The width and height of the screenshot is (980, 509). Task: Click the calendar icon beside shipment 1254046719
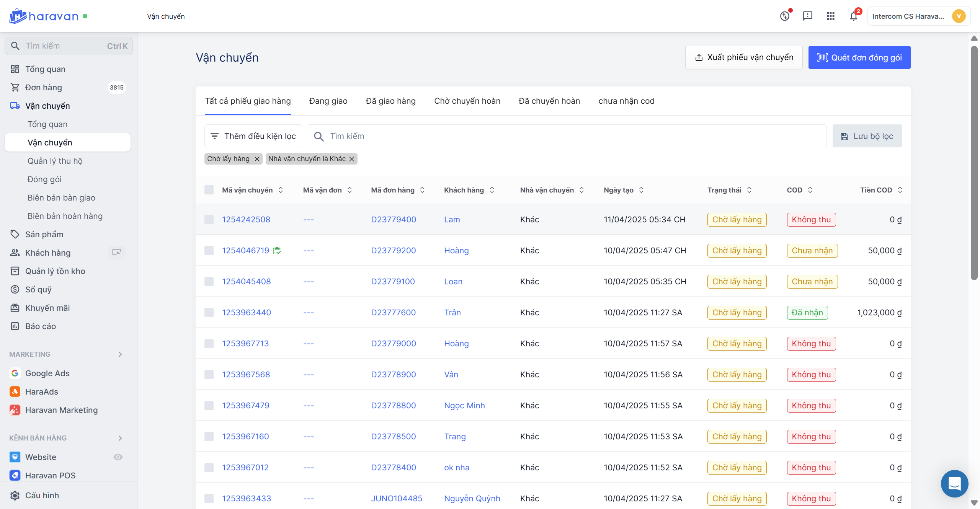(x=277, y=251)
